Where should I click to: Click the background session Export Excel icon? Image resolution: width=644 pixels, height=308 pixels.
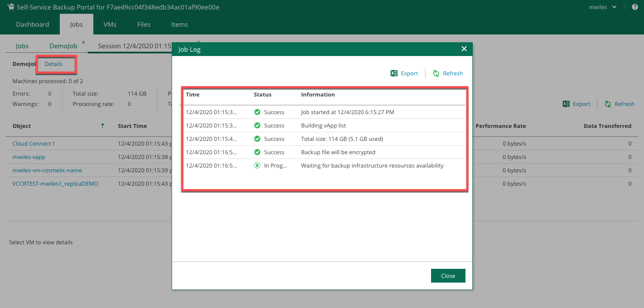point(566,104)
